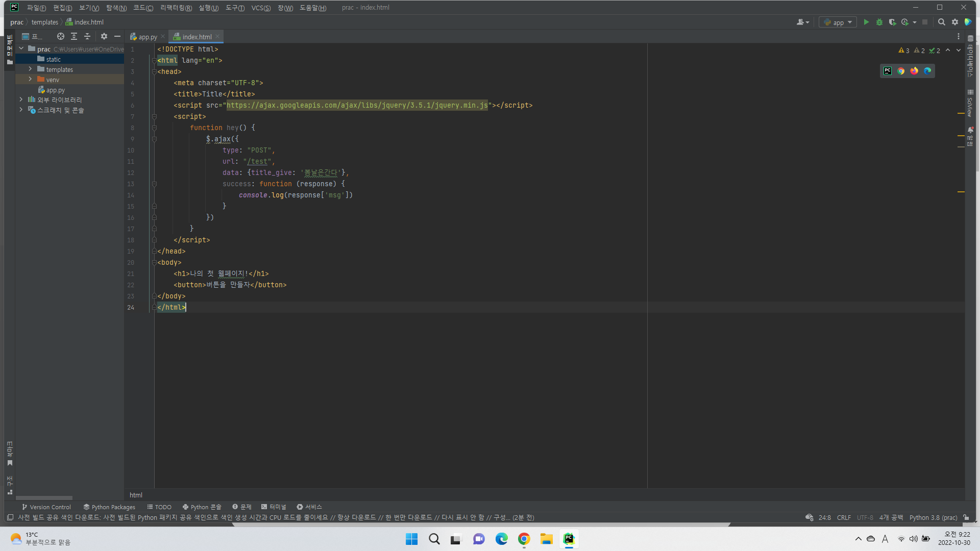
Task: Open editor tab options three-dot menu
Action: point(959,37)
